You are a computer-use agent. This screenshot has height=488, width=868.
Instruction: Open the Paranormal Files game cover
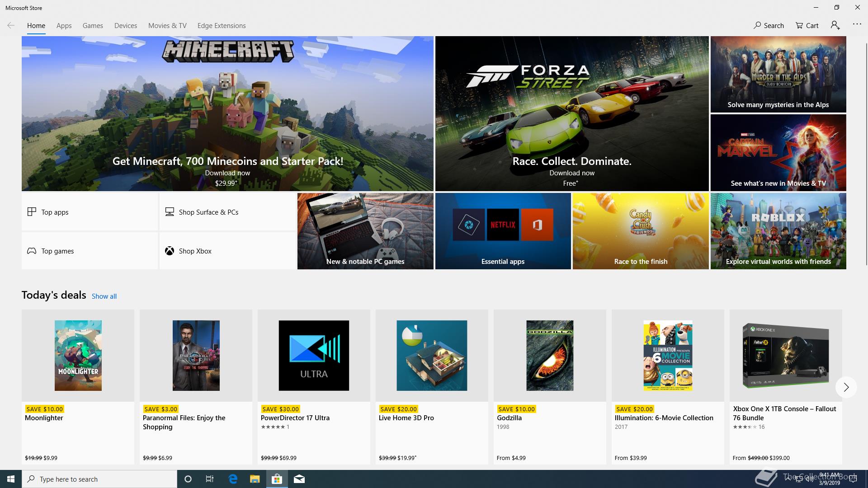pyautogui.click(x=196, y=356)
